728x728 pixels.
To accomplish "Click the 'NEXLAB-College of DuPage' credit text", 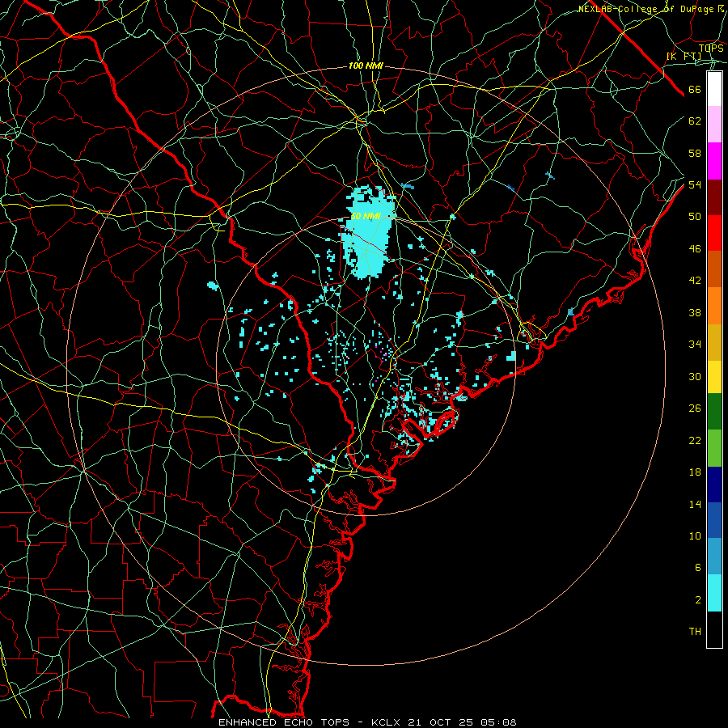I will click(645, 9).
